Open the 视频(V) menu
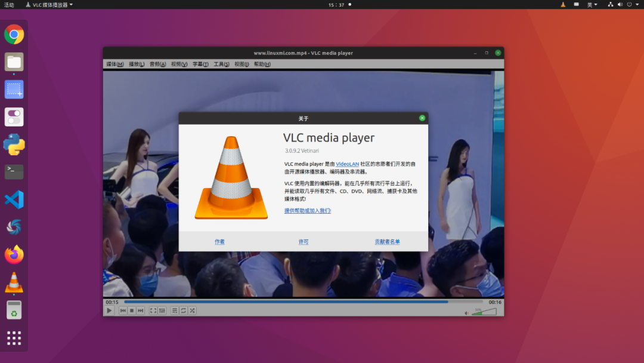Viewport: 644px width, 363px height. 179,64
